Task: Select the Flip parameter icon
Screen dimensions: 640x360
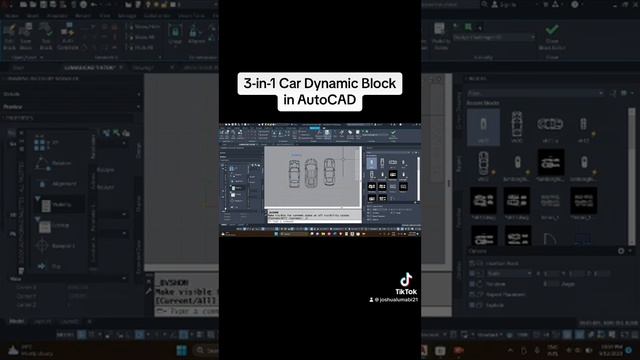Action: [x=41, y=266]
